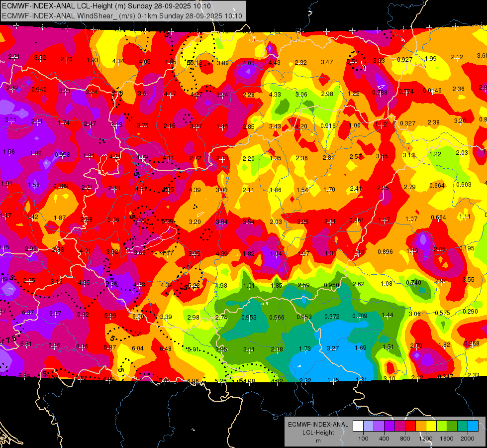Click the wind shear value 6.26
This screenshot has width=487, height=448.
pyautogui.click(x=54, y=345)
